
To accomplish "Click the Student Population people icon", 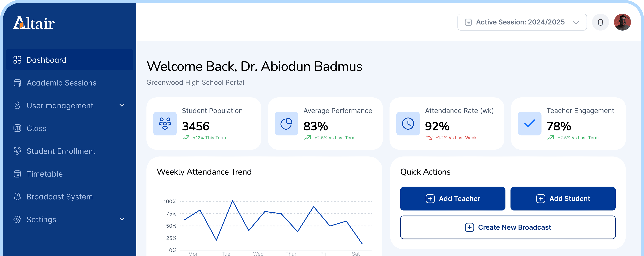I will [165, 124].
